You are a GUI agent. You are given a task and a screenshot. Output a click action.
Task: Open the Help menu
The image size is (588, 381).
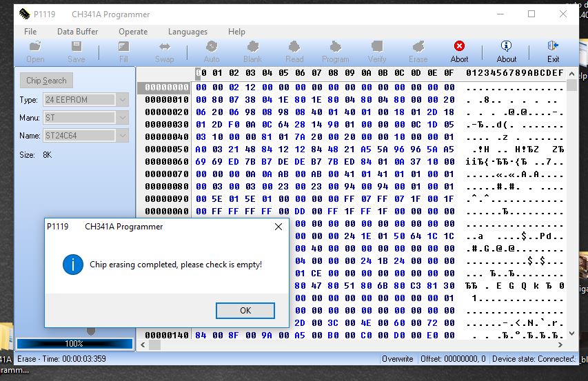(x=236, y=32)
